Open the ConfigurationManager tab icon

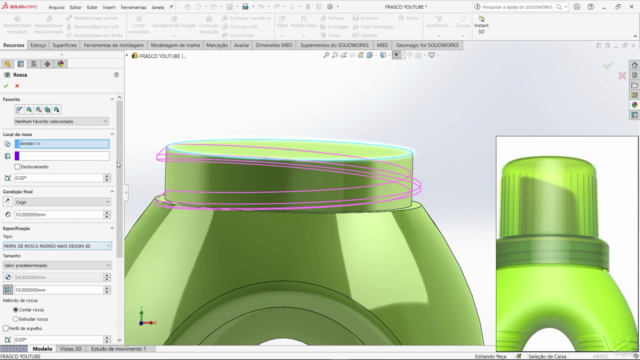click(x=34, y=64)
